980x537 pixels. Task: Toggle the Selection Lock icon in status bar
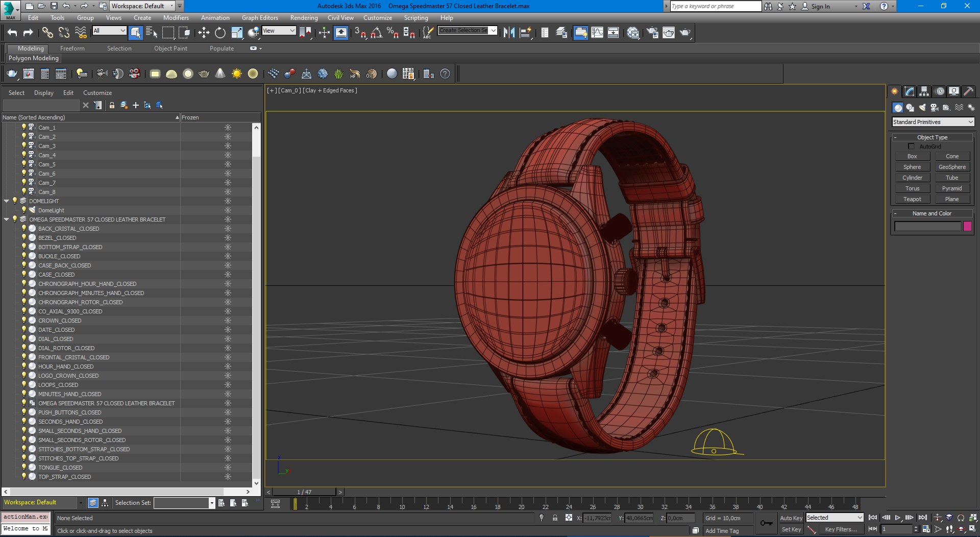click(555, 518)
